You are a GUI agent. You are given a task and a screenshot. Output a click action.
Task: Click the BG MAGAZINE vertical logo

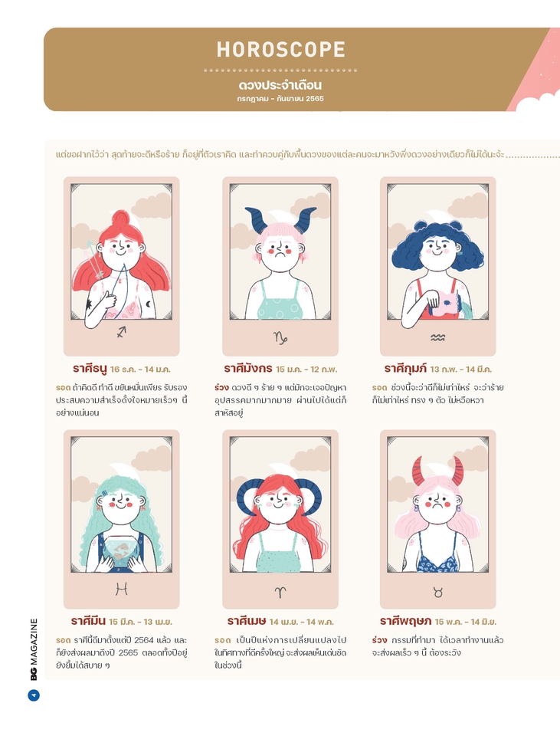[x=33, y=649]
